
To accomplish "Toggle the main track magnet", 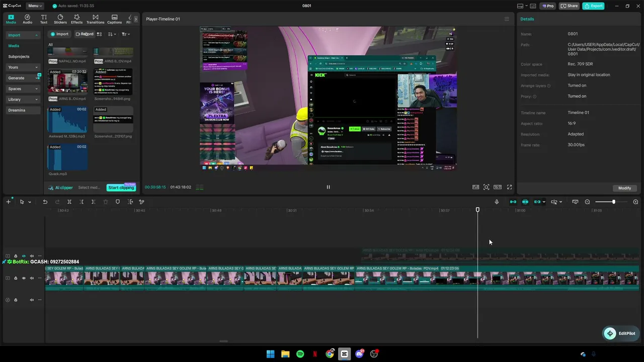I will pos(513,202).
